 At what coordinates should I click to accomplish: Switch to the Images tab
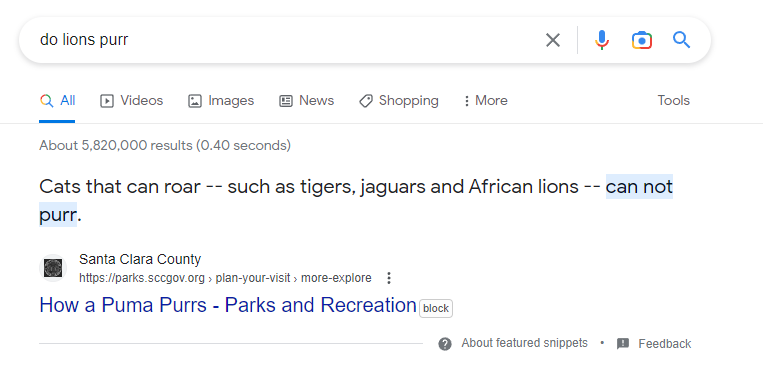point(221,101)
